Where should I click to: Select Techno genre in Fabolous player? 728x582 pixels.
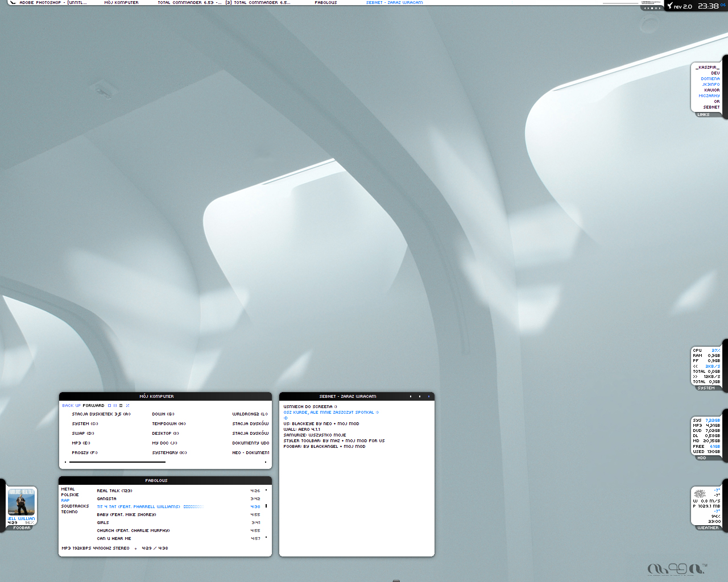tap(69, 512)
